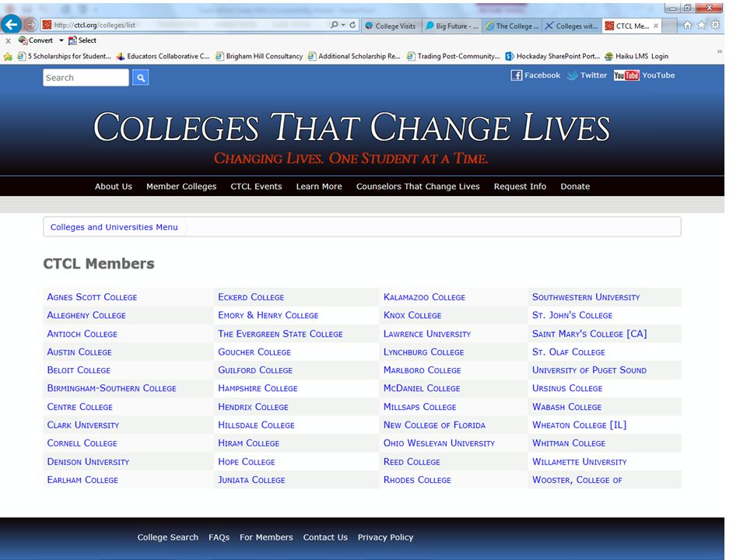This screenshot has height=560, width=747.
Task: Switch to the College Visits tab
Action: click(391, 26)
